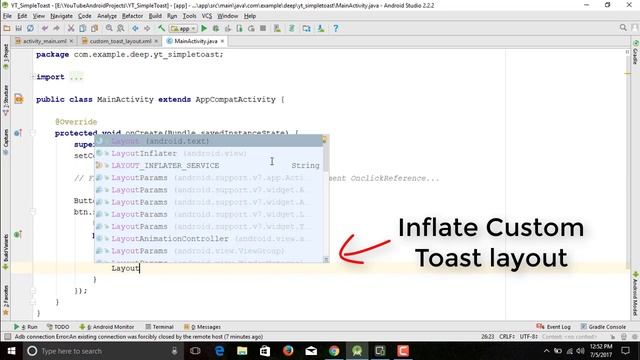
Task: Open the TODO tool window
Action: pos(58,327)
